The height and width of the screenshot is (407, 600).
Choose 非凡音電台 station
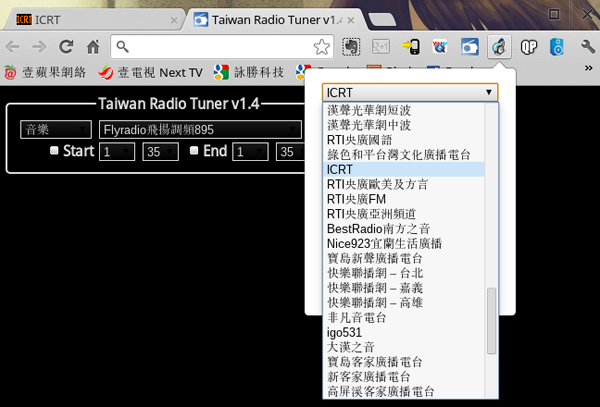tap(404, 317)
